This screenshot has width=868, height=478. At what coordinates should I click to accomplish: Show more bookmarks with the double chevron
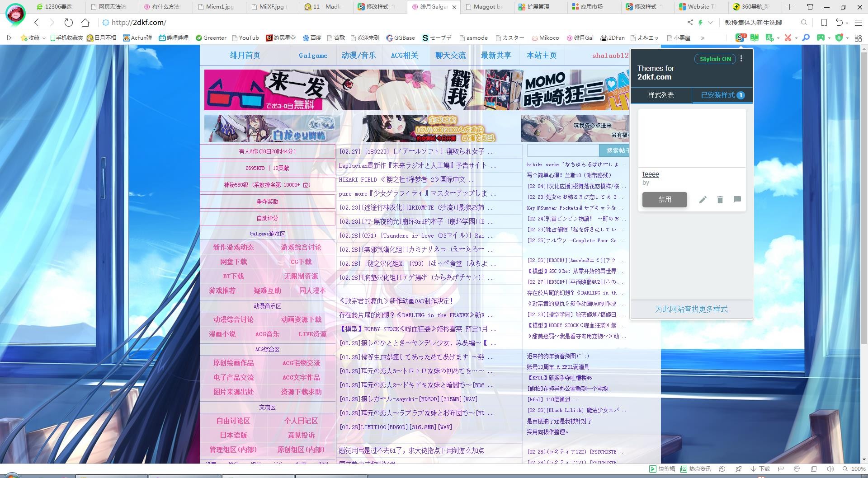point(703,38)
